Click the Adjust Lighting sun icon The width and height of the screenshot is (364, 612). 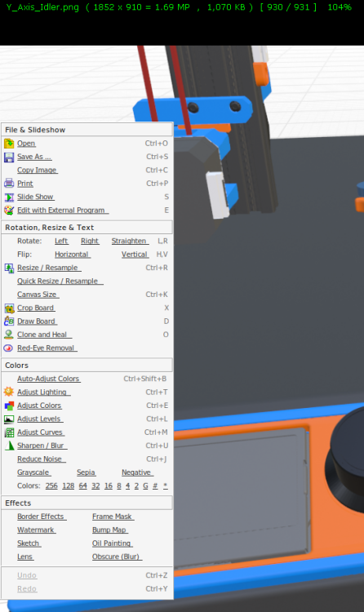tap(9, 392)
